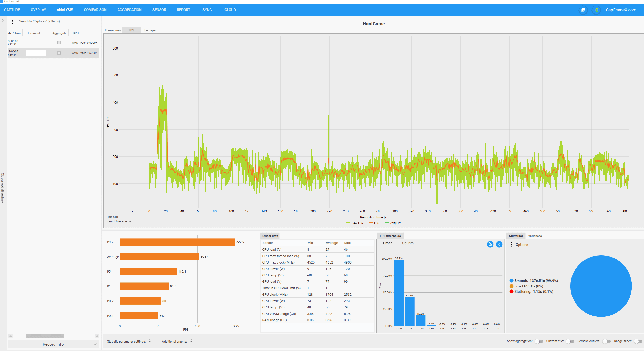Open the CLOUD tab
This screenshot has height=351, width=644.
(230, 10)
